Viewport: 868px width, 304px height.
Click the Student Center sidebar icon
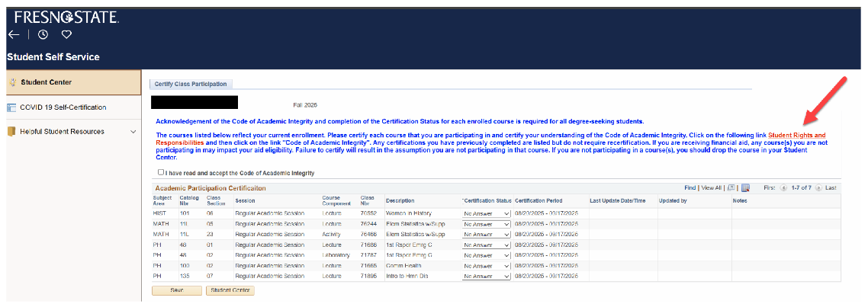(12, 82)
